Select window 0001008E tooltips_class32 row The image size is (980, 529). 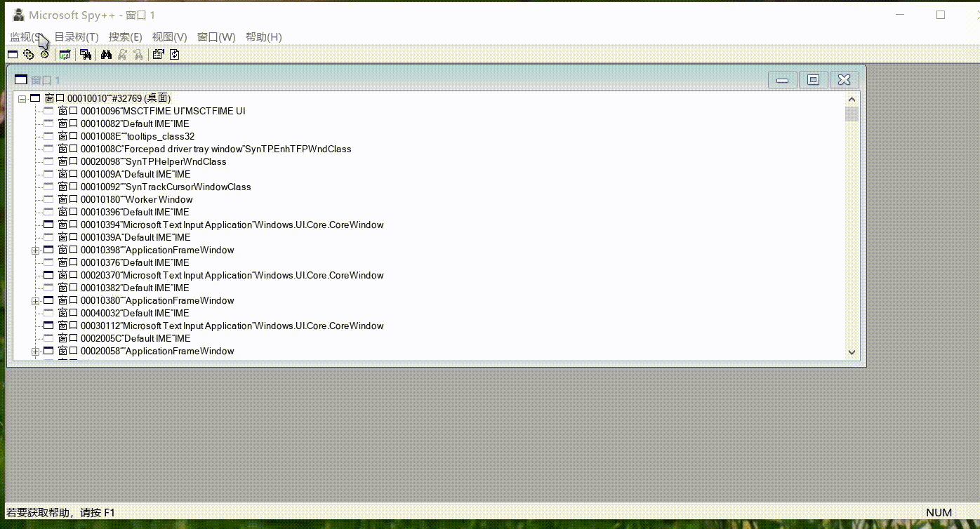(126, 136)
